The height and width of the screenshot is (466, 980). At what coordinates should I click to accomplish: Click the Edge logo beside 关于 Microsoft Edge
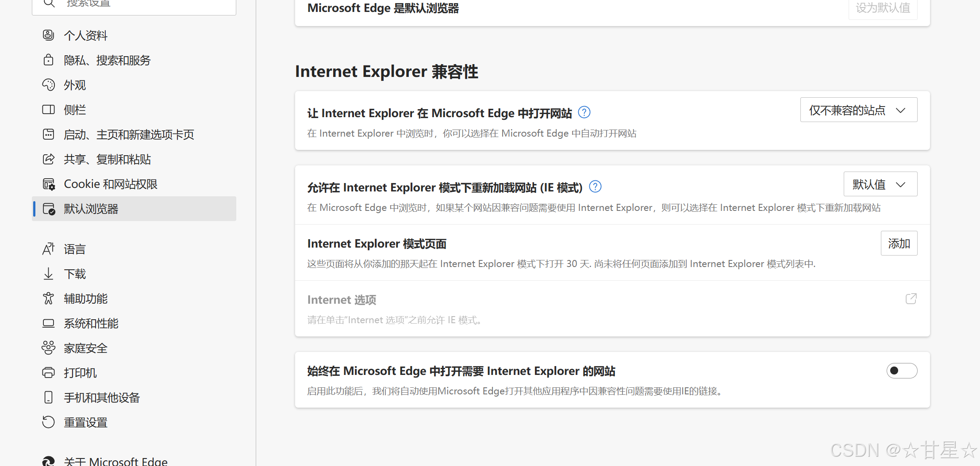click(x=49, y=461)
